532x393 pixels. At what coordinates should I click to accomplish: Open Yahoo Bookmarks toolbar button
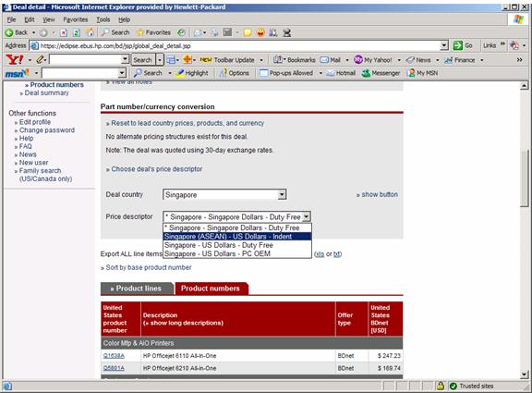coord(295,60)
